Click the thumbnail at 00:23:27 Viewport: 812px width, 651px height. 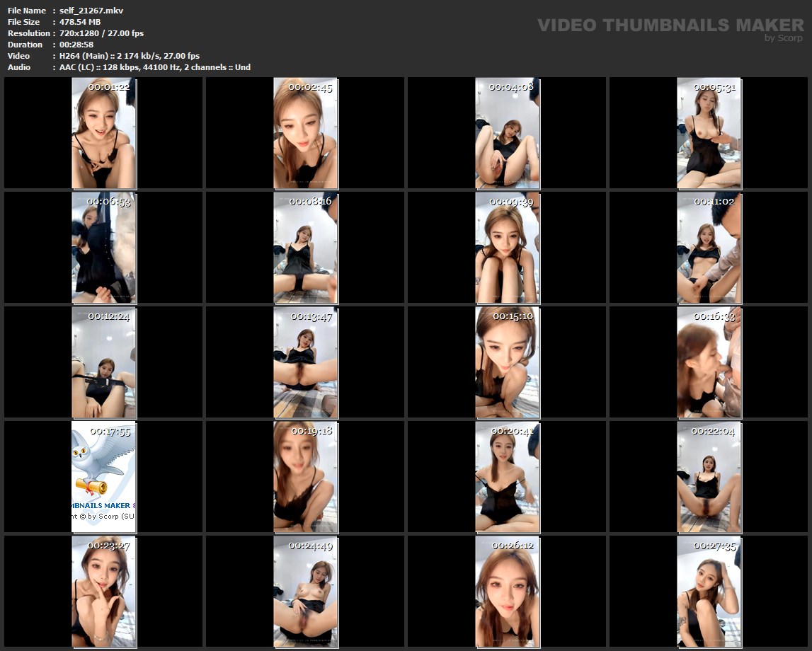click(x=104, y=592)
